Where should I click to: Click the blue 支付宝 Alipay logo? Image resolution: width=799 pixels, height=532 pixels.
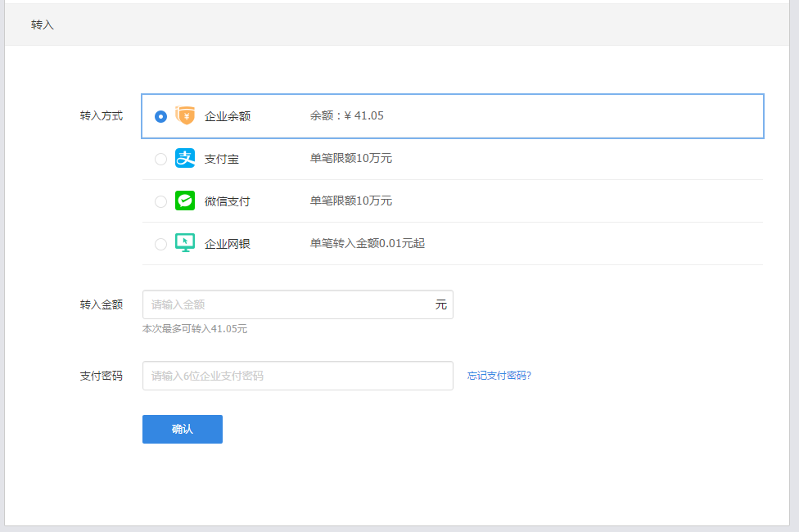point(185,159)
